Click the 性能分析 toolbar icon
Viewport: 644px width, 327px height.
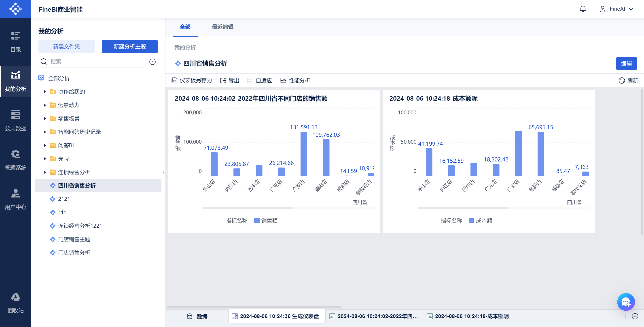point(283,81)
